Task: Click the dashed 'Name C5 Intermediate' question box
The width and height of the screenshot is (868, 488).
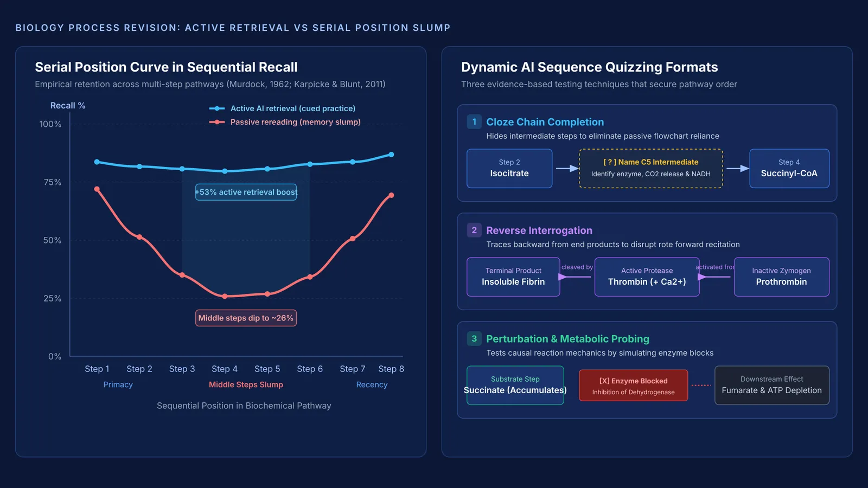Action: pos(650,169)
